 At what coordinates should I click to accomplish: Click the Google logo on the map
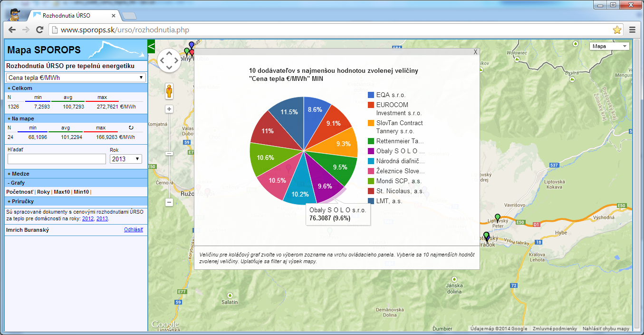[x=164, y=325]
